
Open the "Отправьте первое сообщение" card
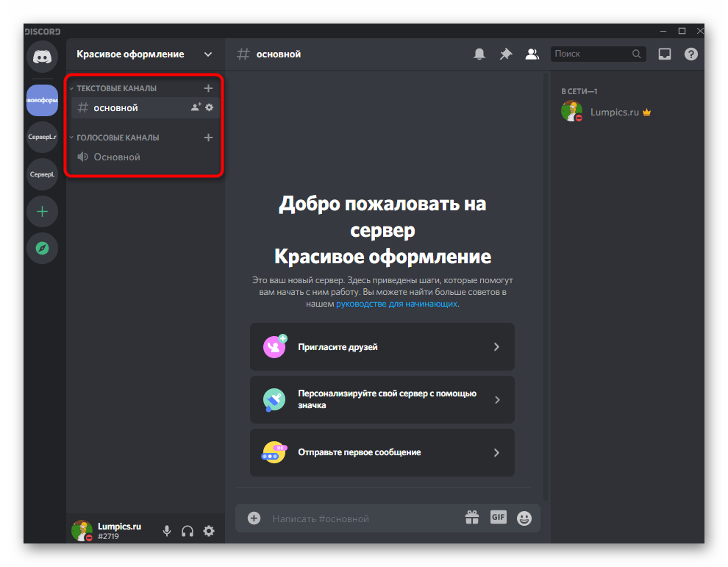coord(382,452)
